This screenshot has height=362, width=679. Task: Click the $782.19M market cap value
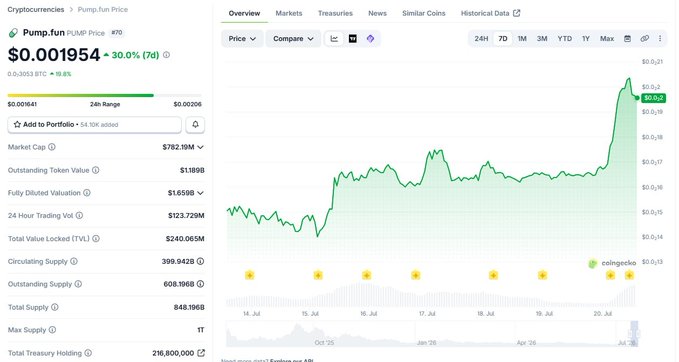(x=178, y=147)
